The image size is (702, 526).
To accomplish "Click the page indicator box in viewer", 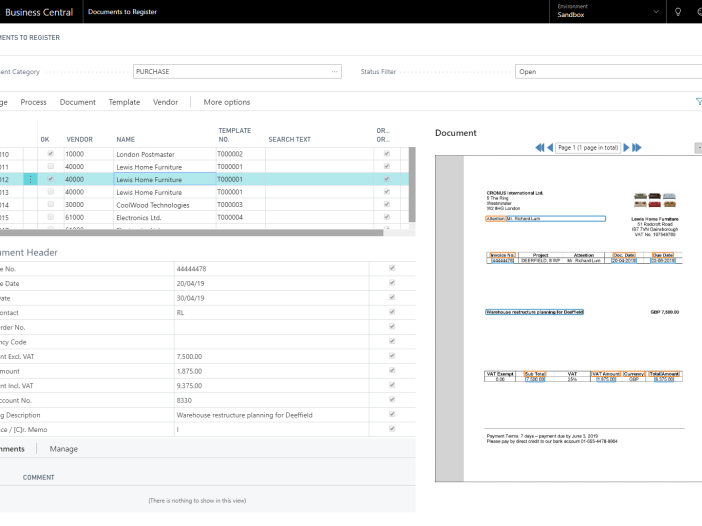I will (x=588, y=148).
